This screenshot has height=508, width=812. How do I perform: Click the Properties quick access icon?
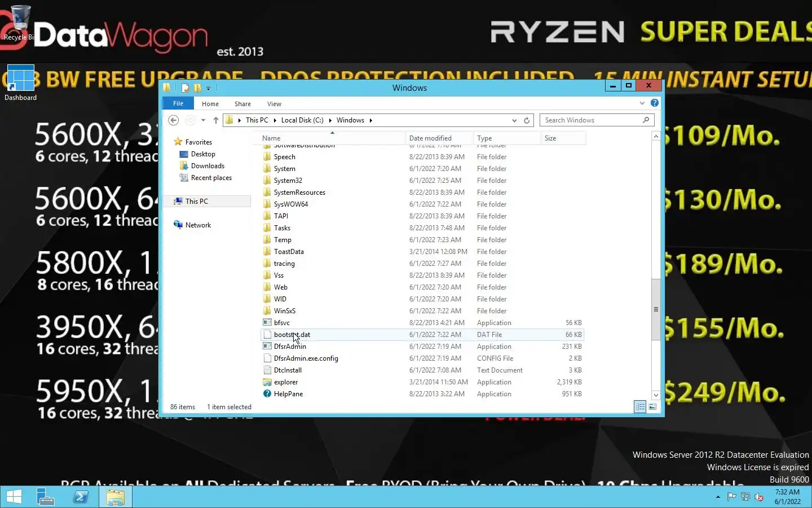(185, 88)
